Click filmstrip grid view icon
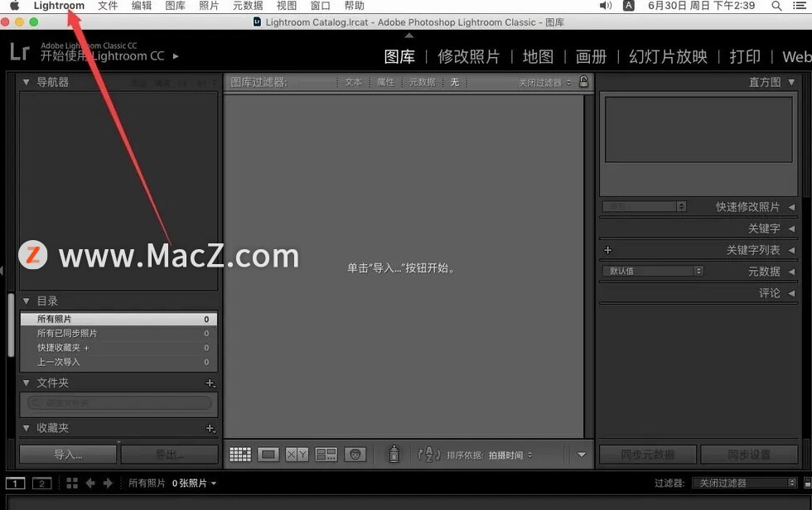This screenshot has width=812, height=510. point(72,484)
